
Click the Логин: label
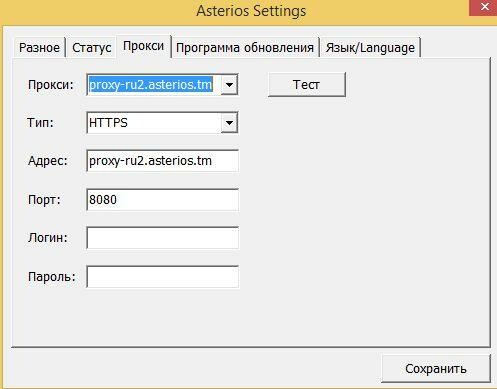coord(48,238)
